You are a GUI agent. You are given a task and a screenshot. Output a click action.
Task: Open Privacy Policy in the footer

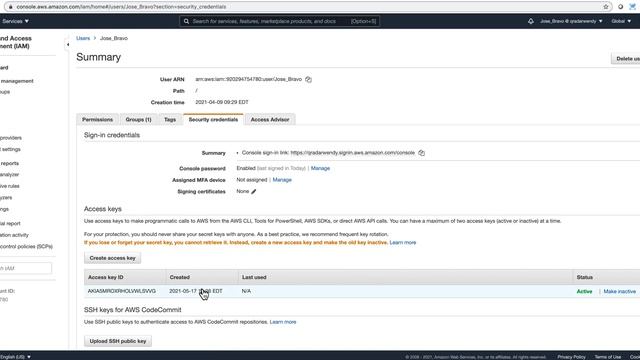571,357
